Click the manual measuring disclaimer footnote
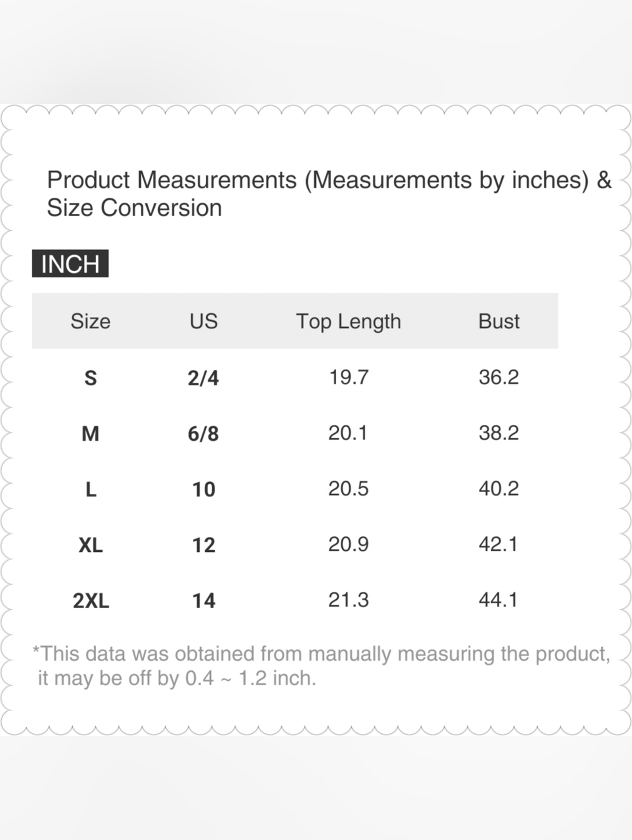 (x=321, y=666)
